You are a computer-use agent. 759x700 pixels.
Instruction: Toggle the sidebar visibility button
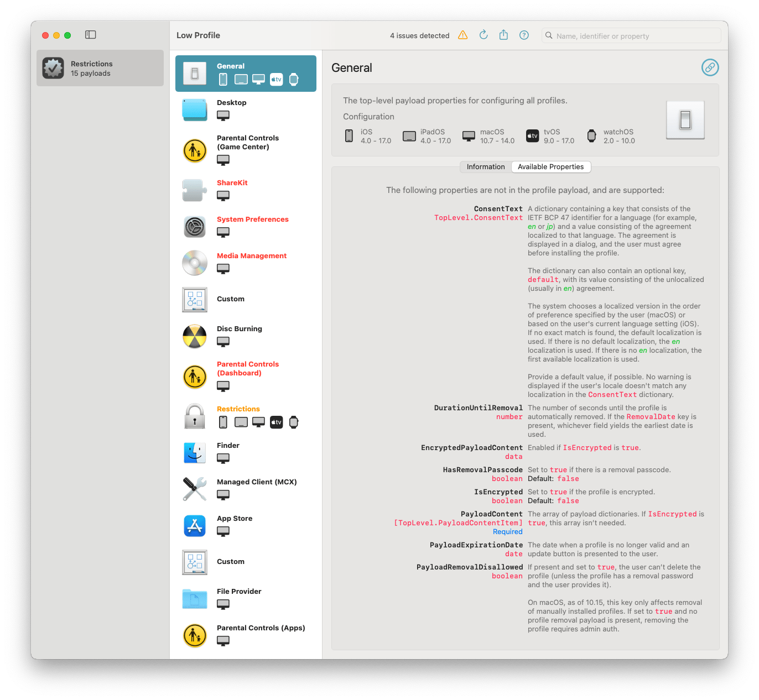(90, 34)
